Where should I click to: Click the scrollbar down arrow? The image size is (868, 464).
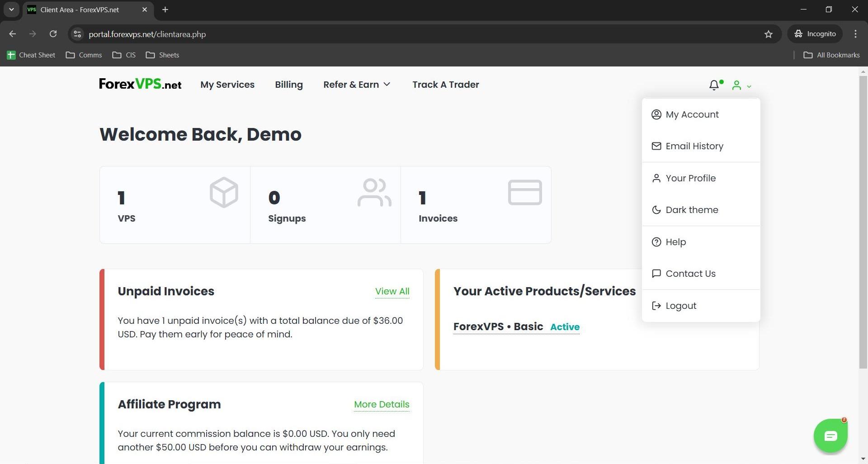point(863,460)
